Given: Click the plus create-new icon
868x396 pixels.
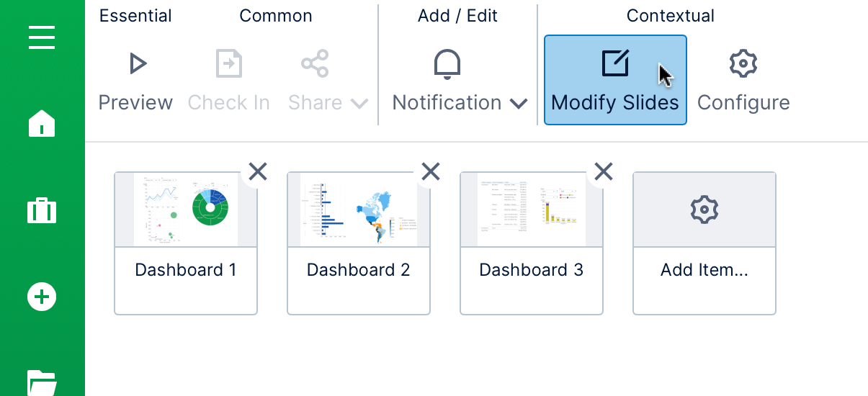Looking at the screenshot, I should (x=42, y=296).
